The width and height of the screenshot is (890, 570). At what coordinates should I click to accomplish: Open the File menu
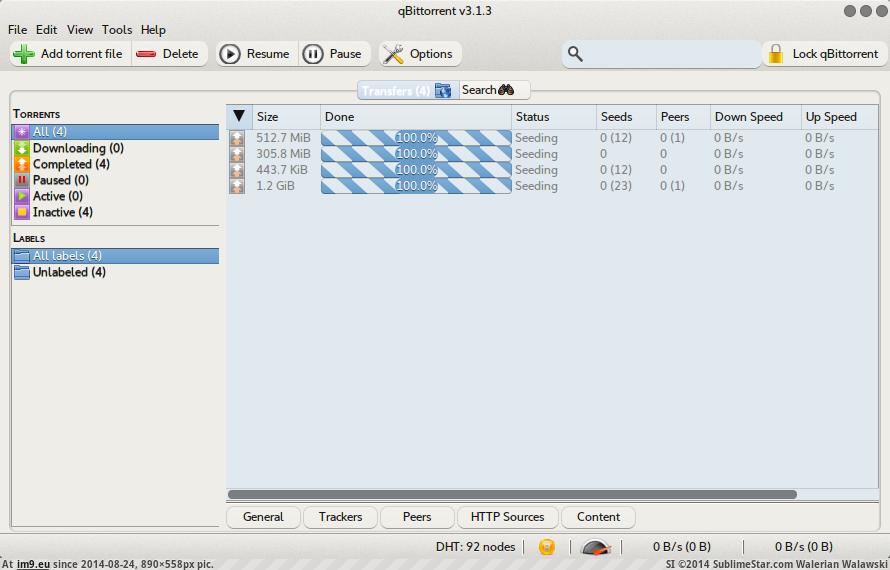point(17,30)
